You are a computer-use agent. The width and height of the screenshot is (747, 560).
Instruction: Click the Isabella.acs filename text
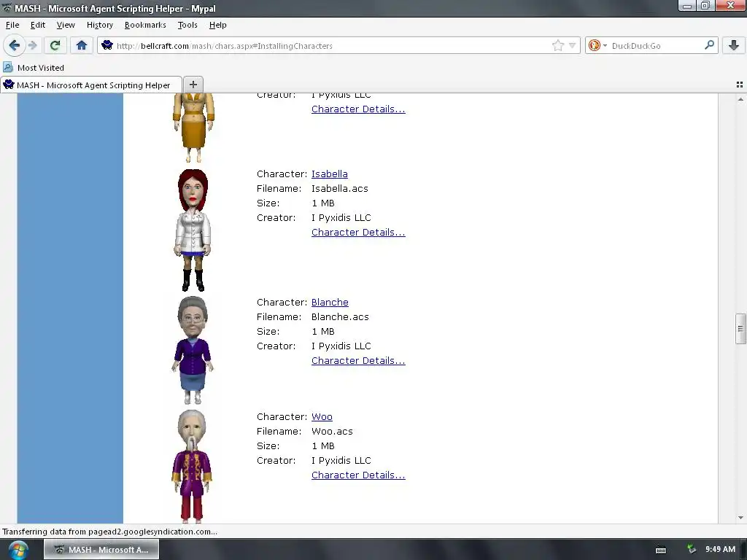(x=340, y=189)
